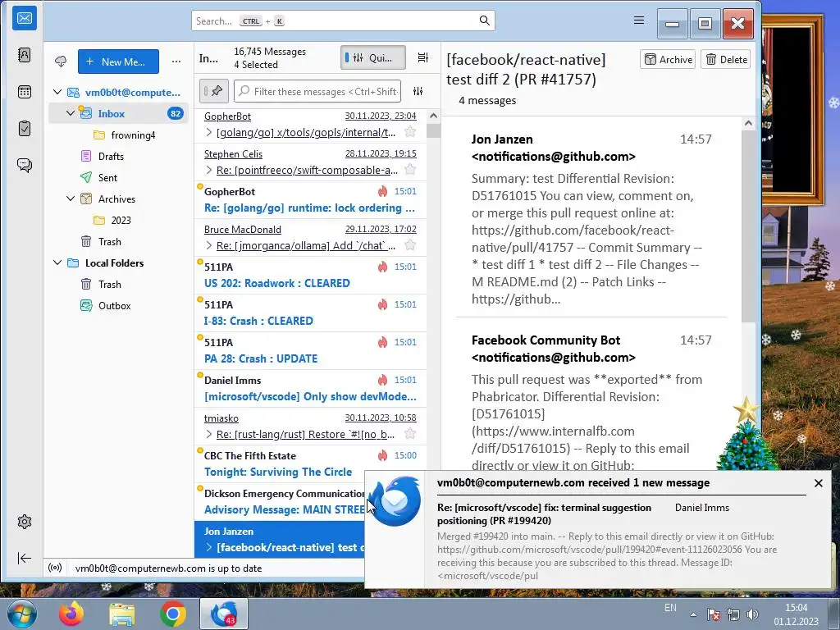Open Trash under Local Folders
This screenshot has height=630, width=840.
coord(110,285)
